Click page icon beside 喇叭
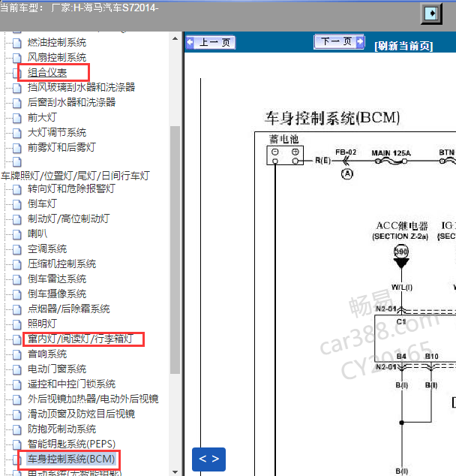The width and height of the screenshot is (456, 476). pyautogui.click(x=17, y=235)
